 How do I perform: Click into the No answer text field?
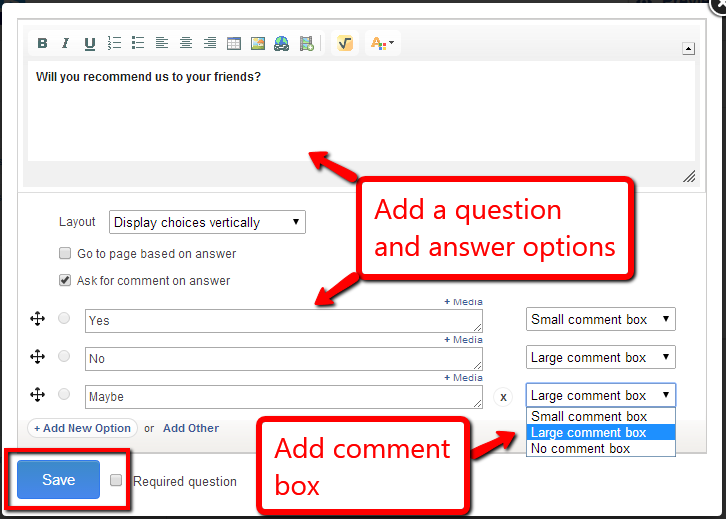[x=283, y=359]
